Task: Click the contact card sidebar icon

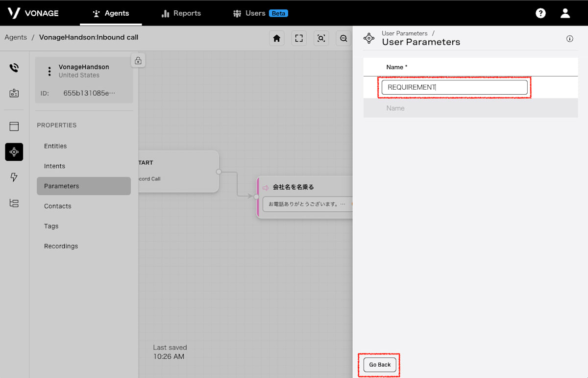Action: [x=14, y=93]
